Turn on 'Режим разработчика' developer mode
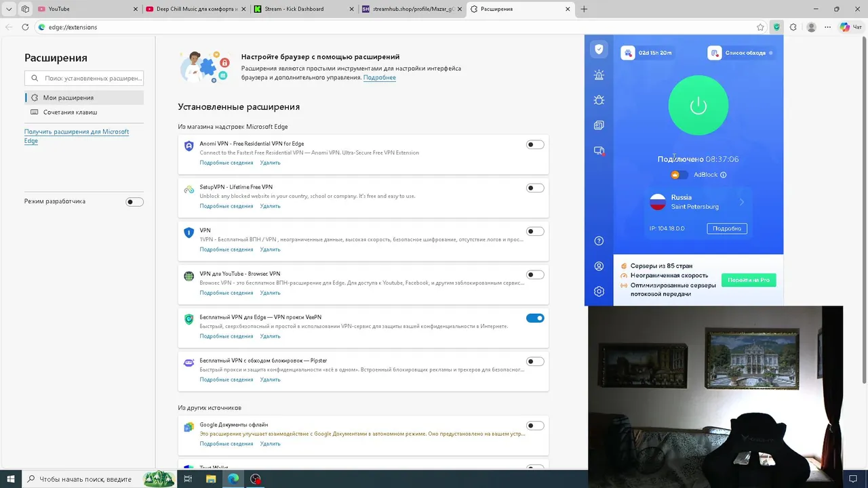 point(134,201)
